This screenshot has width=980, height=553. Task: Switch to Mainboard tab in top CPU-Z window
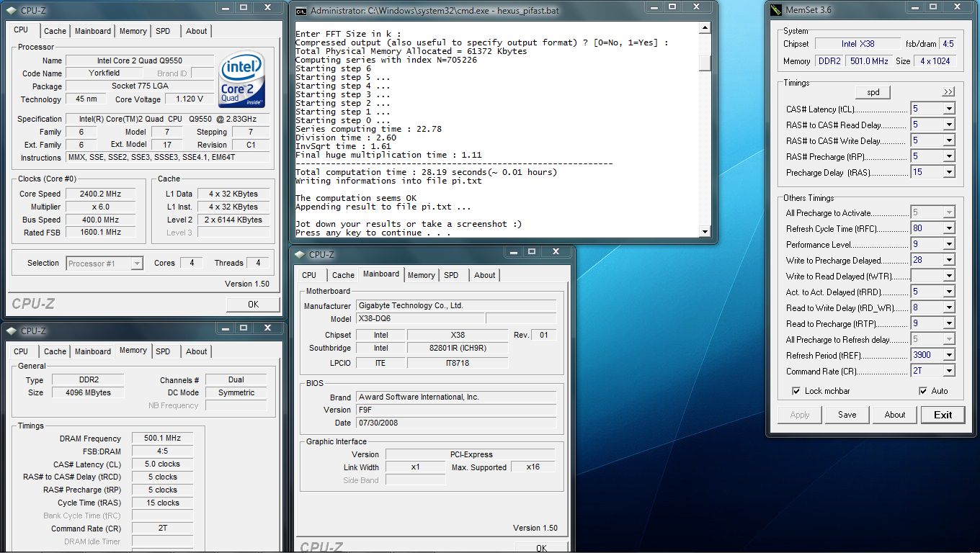(93, 31)
